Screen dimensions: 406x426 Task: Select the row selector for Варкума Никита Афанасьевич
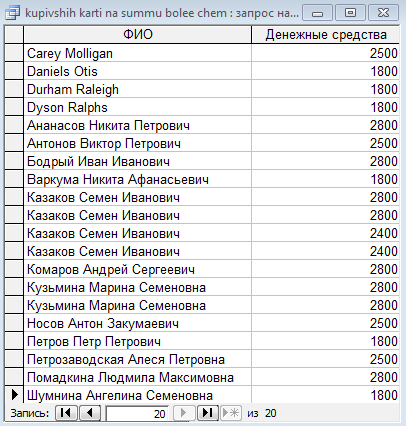(x=14, y=179)
